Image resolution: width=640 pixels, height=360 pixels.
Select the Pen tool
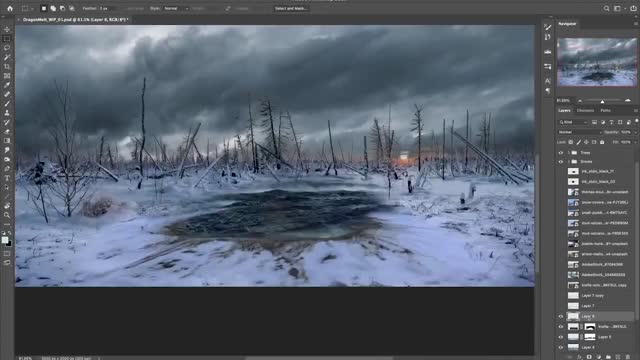click(7, 169)
